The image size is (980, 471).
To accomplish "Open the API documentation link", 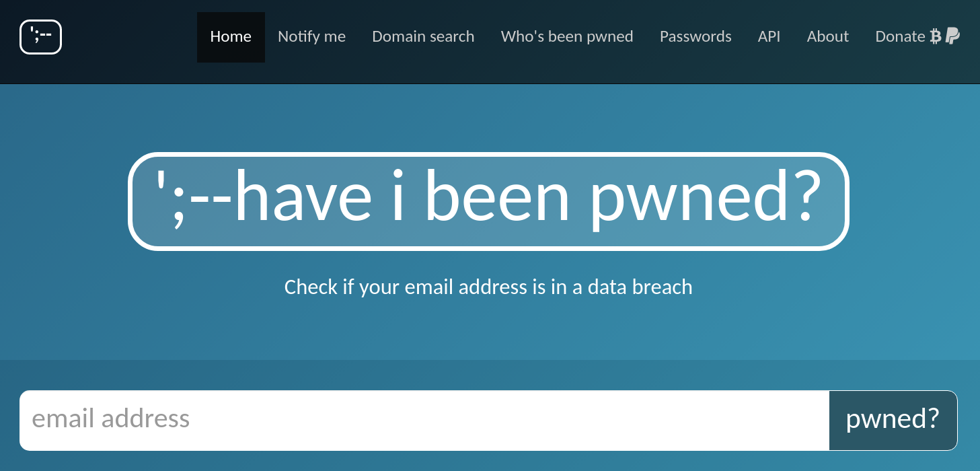I will click(x=769, y=37).
